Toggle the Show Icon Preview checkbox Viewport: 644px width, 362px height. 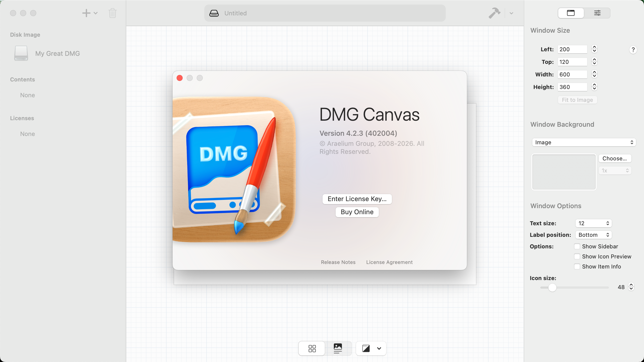point(577,256)
